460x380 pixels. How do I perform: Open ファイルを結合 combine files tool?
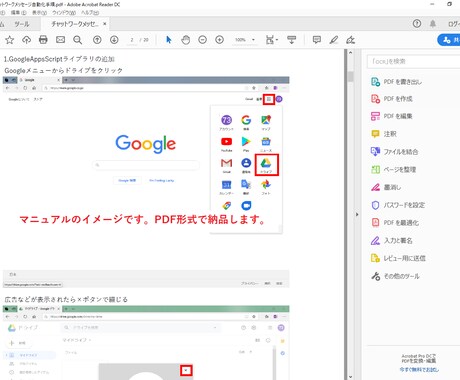(394, 152)
